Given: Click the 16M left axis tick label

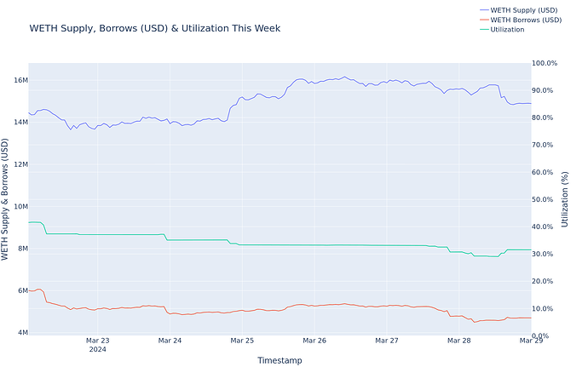Looking at the screenshot, I should [x=20, y=80].
